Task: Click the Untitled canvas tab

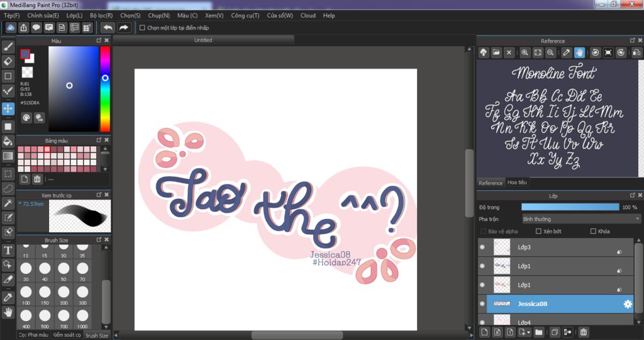Action: click(x=203, y=40)
